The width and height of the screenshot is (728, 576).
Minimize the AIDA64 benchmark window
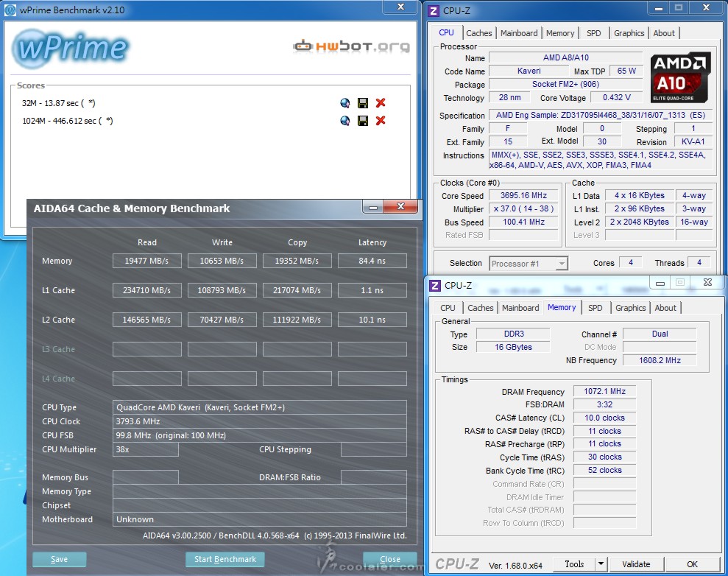point(372,207)
